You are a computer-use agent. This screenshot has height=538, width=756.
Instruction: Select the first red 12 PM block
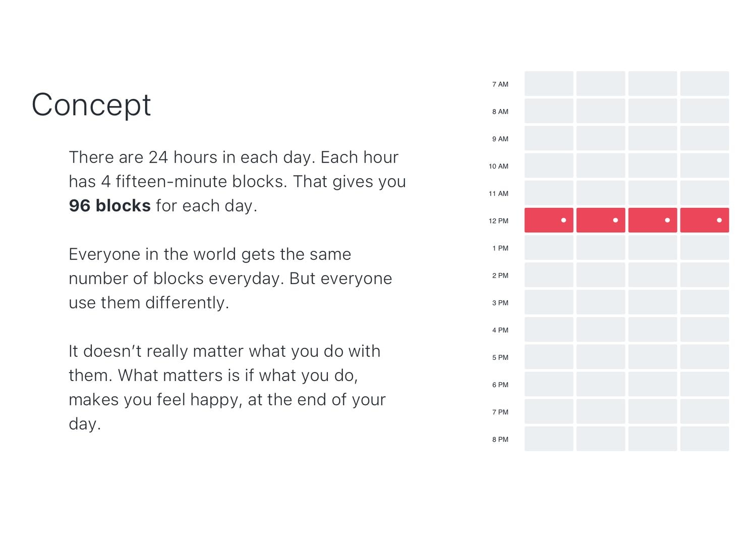549,220
